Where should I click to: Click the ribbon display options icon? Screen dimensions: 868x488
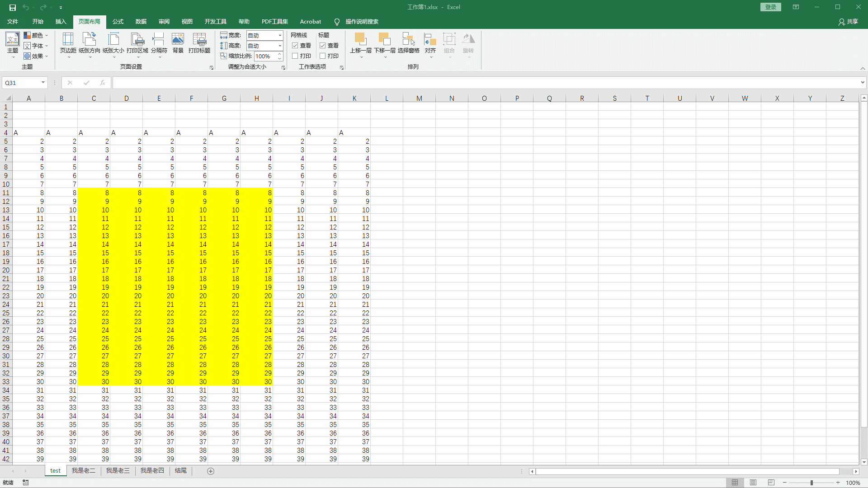(x=796, y=7)
